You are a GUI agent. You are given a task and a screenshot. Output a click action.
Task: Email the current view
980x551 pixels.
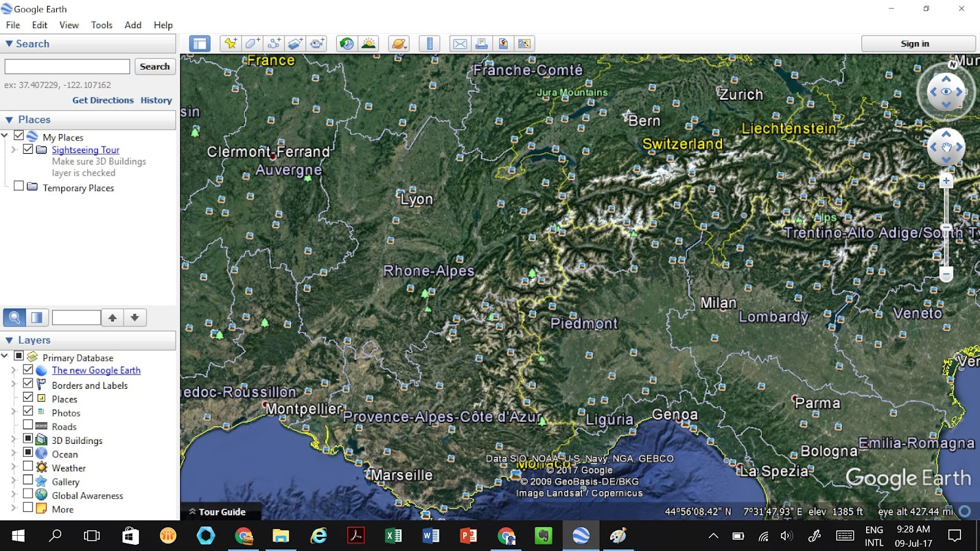460,43
